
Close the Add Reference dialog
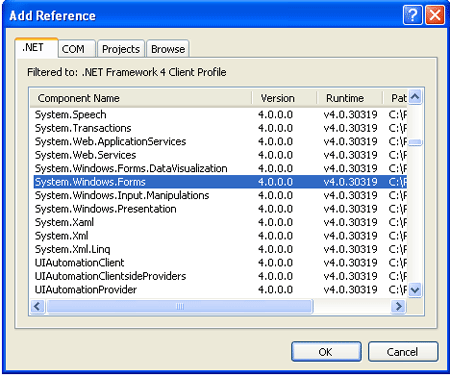[435, 15]
